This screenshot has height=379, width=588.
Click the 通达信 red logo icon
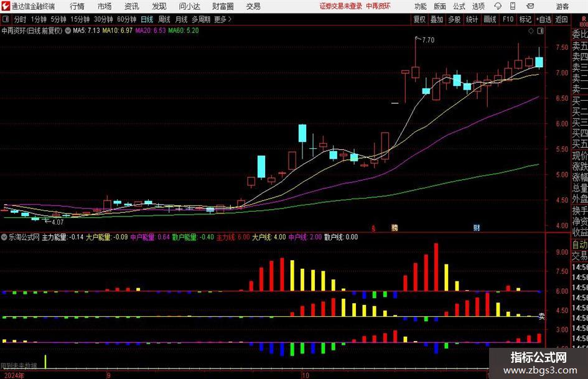(x=6, y=6)
